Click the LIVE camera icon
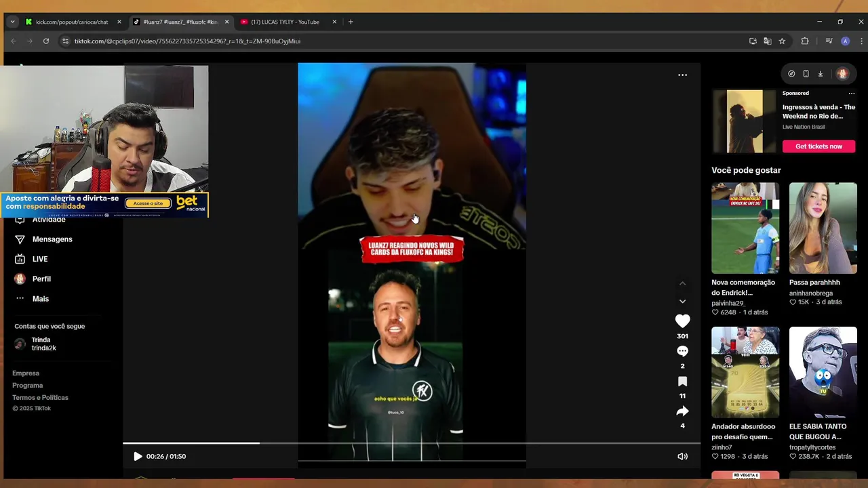868x488 pixels. tap(20, 259)
